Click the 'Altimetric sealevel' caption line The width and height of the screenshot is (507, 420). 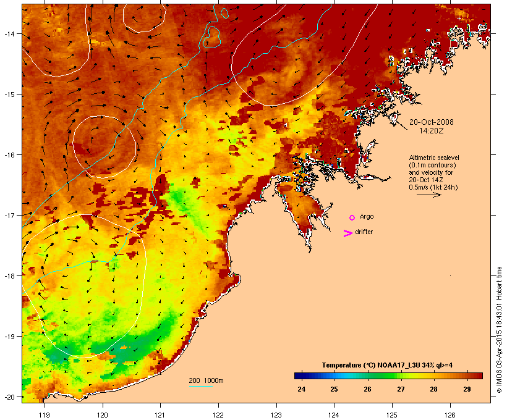[x=434, y=157]
